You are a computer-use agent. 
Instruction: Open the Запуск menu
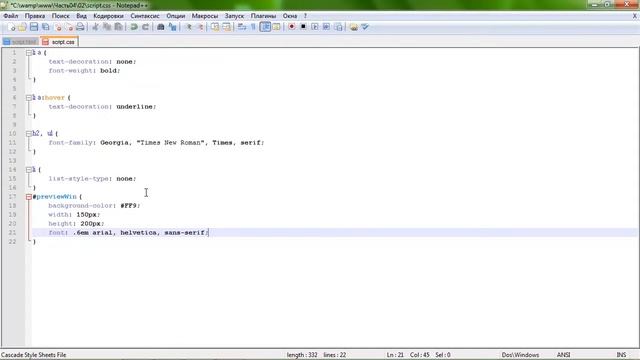[234, 16]
